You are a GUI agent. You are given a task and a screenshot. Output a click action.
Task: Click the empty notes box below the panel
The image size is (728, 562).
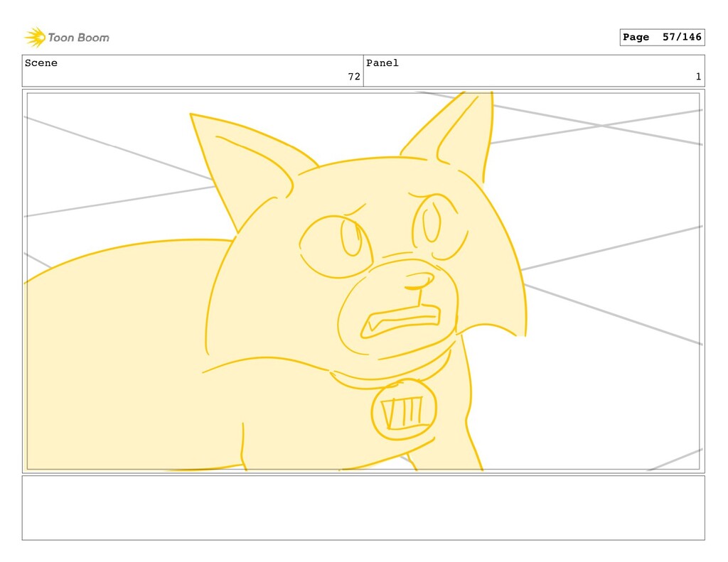(x=363, y=508)
